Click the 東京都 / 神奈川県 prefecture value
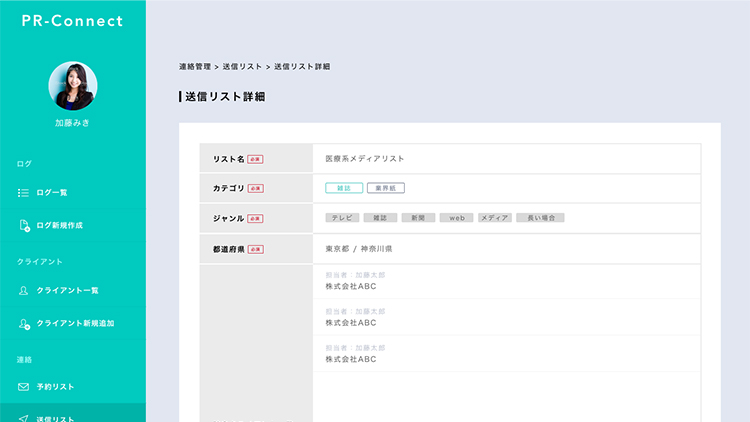The height and width of the screenshot is (422, 750). point(359,249)
